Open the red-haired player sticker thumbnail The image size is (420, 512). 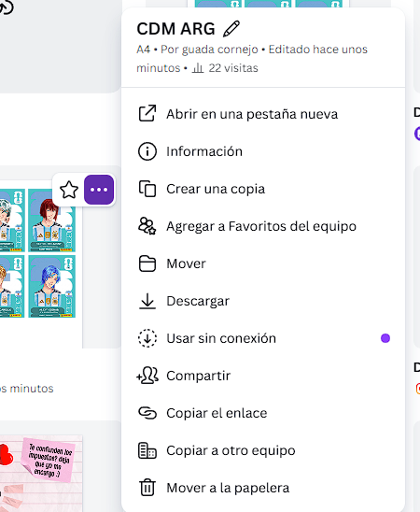click(52, 220)
